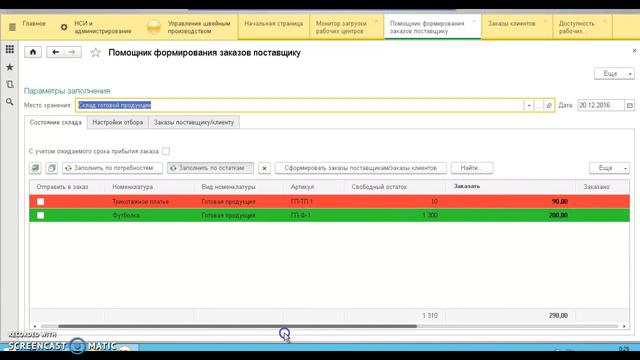Click Заполнить по остаткам button
This screenshot has height=360, width=640.
(210, 168)
